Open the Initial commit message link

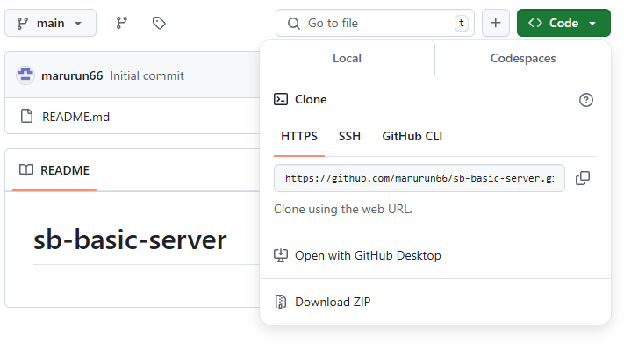pyautogui.click(x=147, y=75)
